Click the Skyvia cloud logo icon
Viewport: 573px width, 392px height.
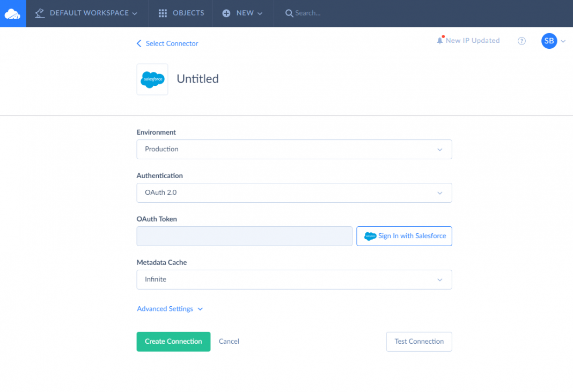(12, 13)
